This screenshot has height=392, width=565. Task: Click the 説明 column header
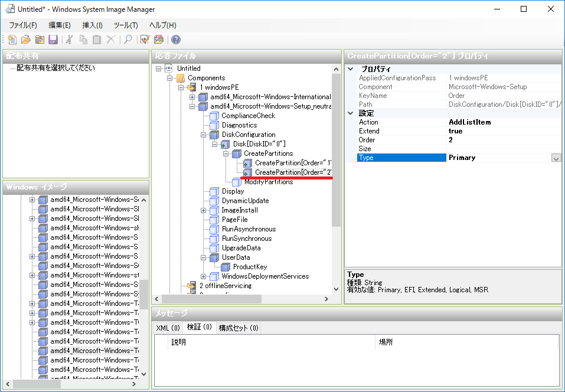(x=272, y=342)
